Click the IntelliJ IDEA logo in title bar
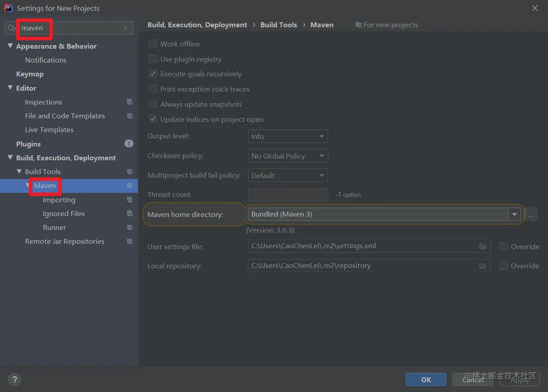The width and height of the screenshot is (548, 392). [8, 8]
